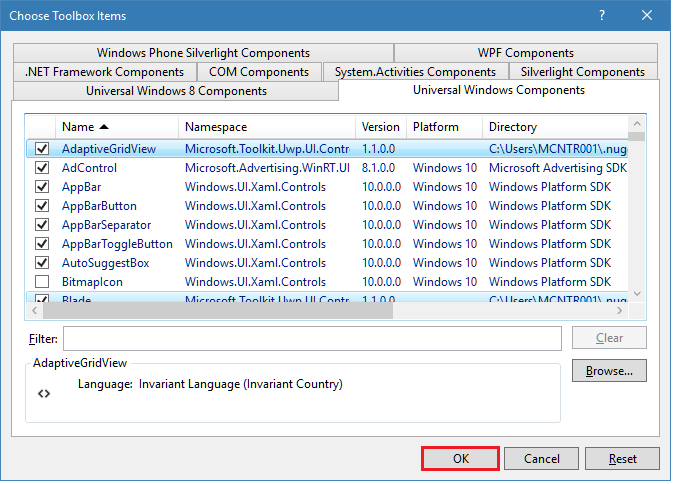
Task: Open the COM Components tab
Action: click(x=259, y=72)
